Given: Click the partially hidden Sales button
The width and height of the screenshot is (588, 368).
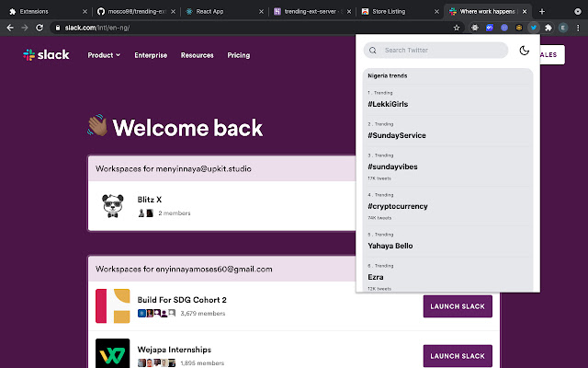Looking at the screenshot, I should click(x=552, y=55).
